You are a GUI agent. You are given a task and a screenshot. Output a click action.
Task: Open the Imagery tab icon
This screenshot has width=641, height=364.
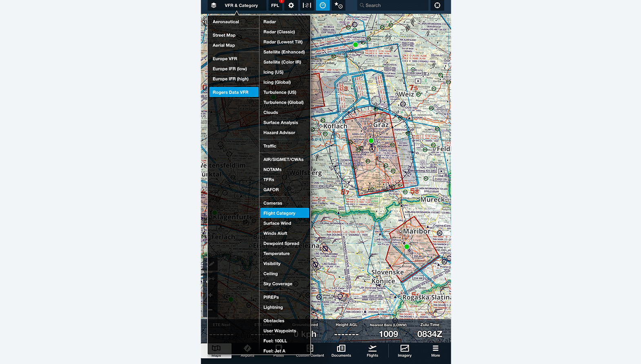(x=405, y=351)
